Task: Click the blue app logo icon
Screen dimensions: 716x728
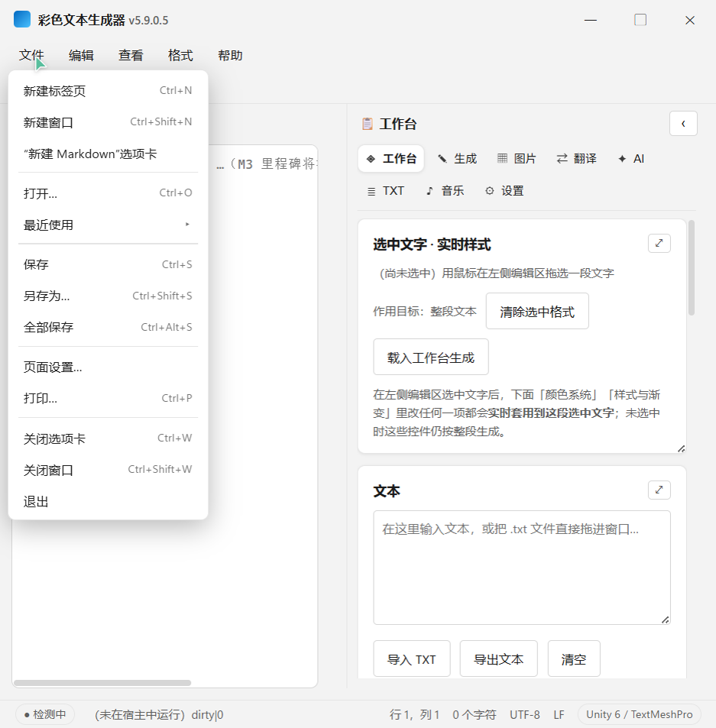Action: click(22, 20)
